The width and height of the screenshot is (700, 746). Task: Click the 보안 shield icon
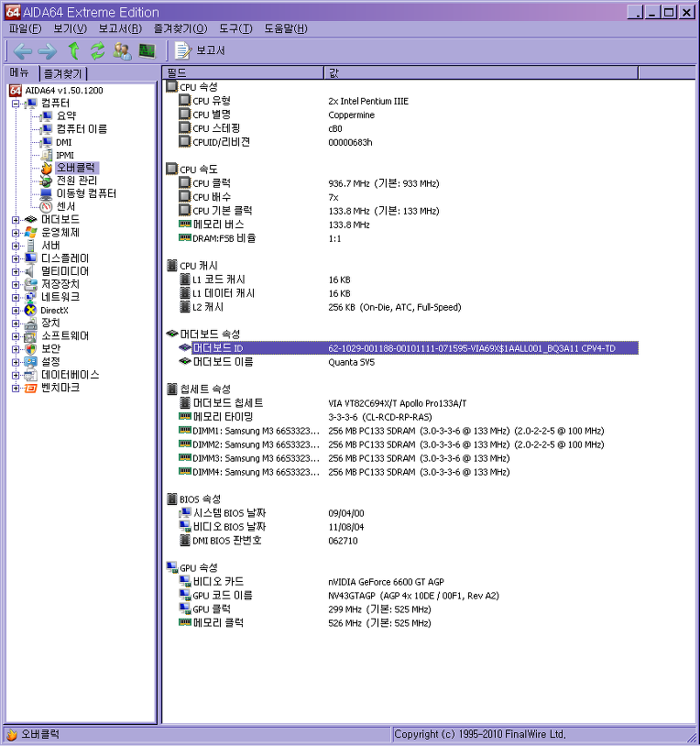30,349
